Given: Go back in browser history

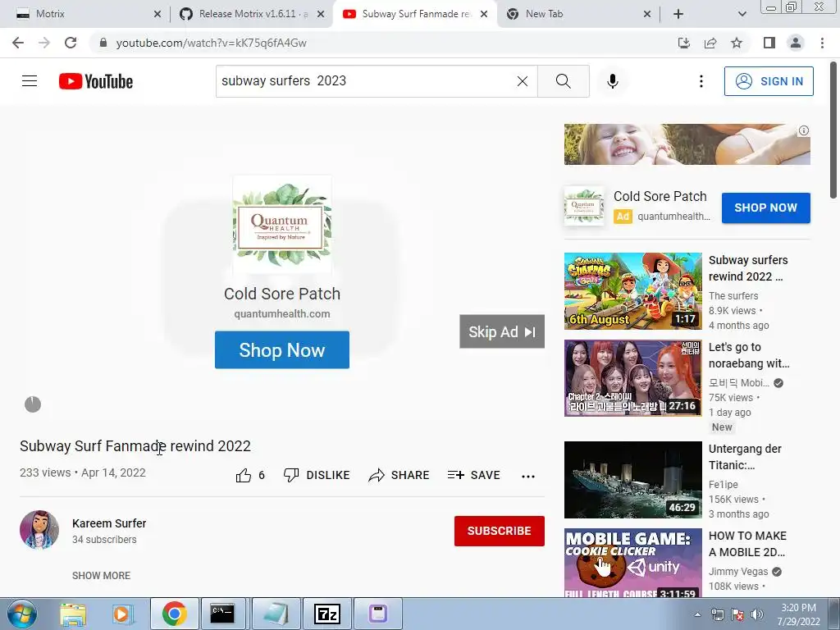Looking at the screenshot, I should click(x=18, y=43).
